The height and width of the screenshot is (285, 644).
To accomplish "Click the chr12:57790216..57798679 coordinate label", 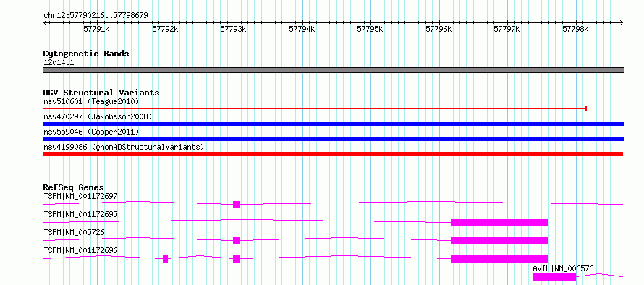I will (96, 16).
